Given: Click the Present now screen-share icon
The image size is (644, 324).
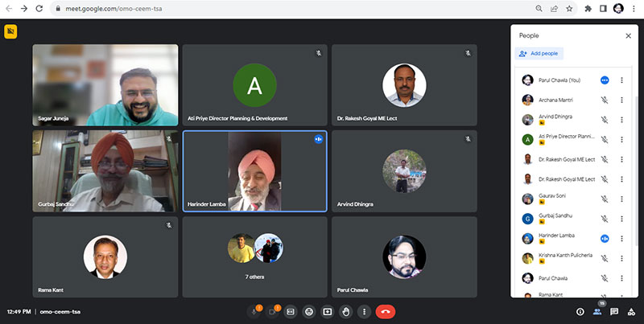Looking at the screenshot, I should coord(328,311).
